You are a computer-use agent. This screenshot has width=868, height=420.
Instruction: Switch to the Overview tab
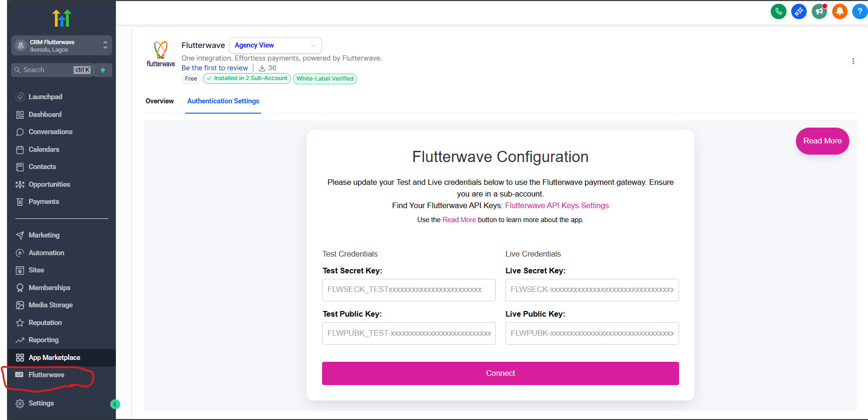pyautogui.click(x=160, y=101)
